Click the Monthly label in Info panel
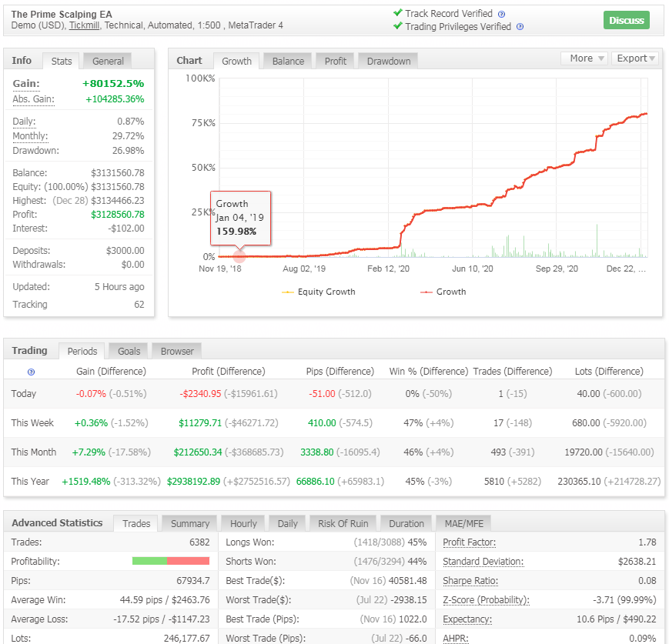 30,136
